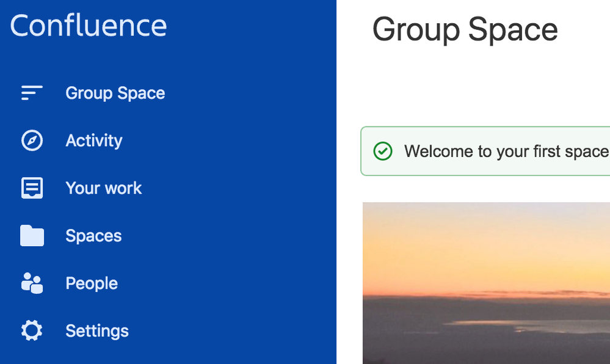Screen dimensions: 610x364
Task: Open the Activity sidebar label
Action: (94, 141)
